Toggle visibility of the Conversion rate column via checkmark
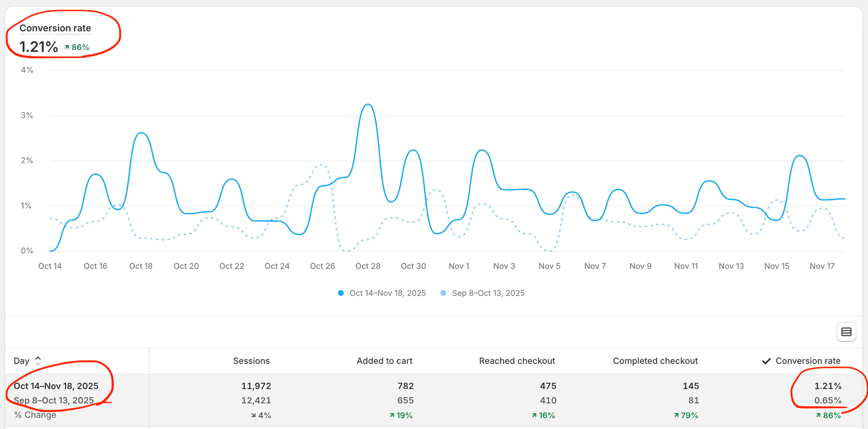Image resolution: width=868 pixels, height=429 pixels. pyautogui.click(x=766, y=361)
